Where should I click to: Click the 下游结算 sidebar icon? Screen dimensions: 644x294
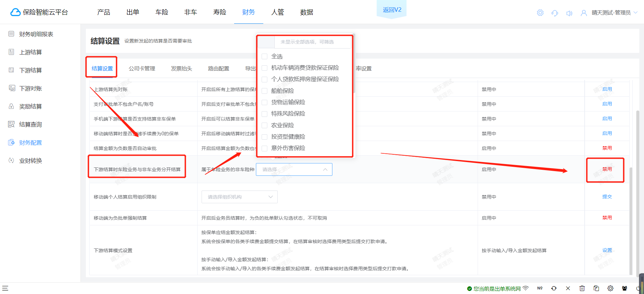(11, 70)
